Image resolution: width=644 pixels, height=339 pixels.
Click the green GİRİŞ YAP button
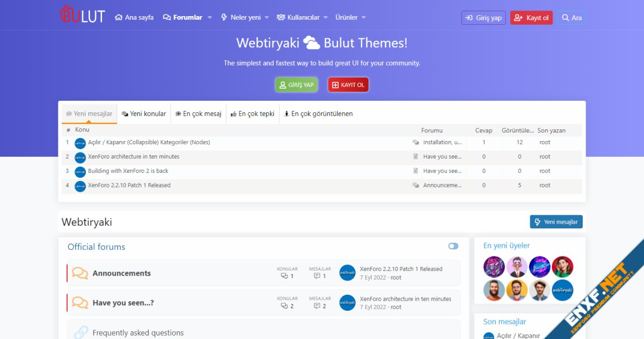coord(296,85)
